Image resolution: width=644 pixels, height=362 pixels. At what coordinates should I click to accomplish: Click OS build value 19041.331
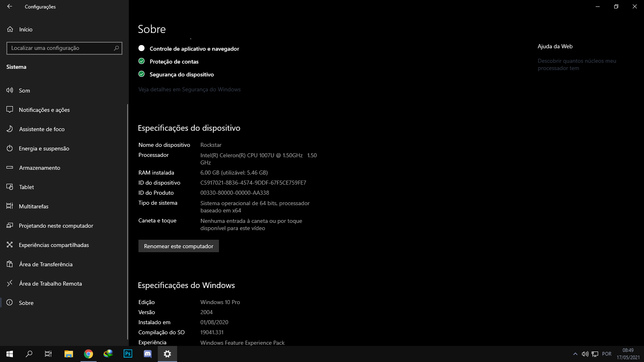(212, 332)
